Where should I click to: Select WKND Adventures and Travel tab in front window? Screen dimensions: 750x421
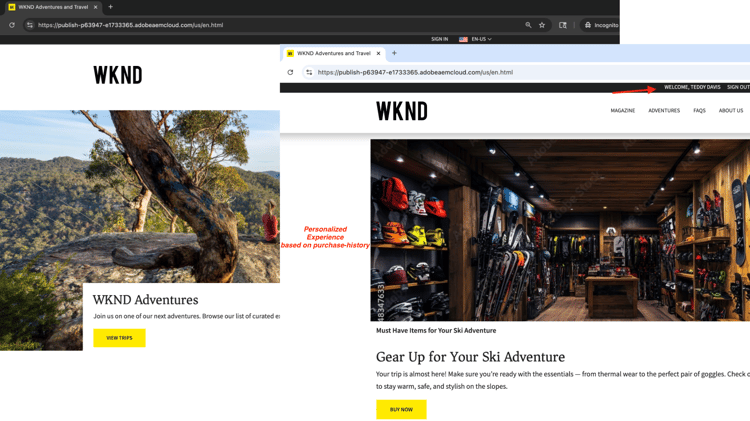[x=334, y=53]
